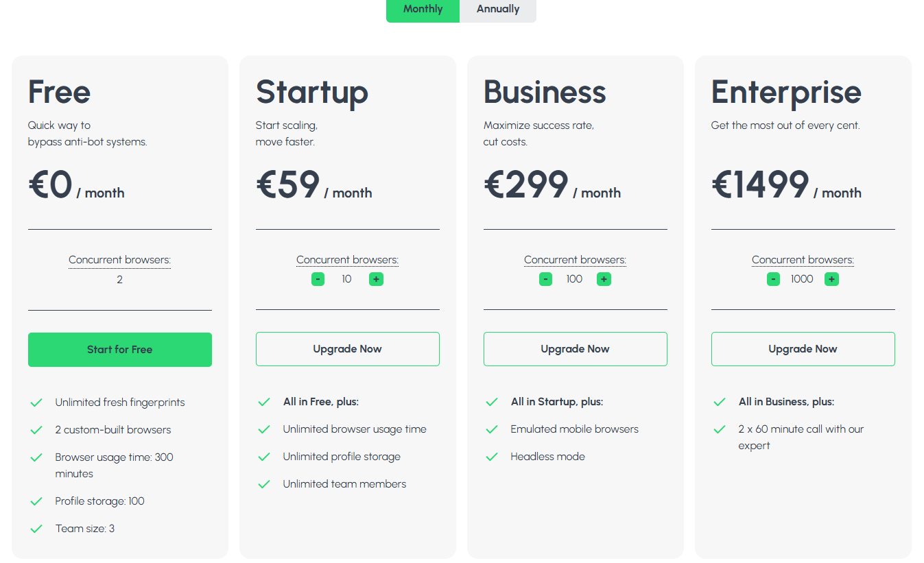Viewport: 924px width, 563px height.
Task: Open Concurrent browsers link in Free plan
Action: (119, 259)
